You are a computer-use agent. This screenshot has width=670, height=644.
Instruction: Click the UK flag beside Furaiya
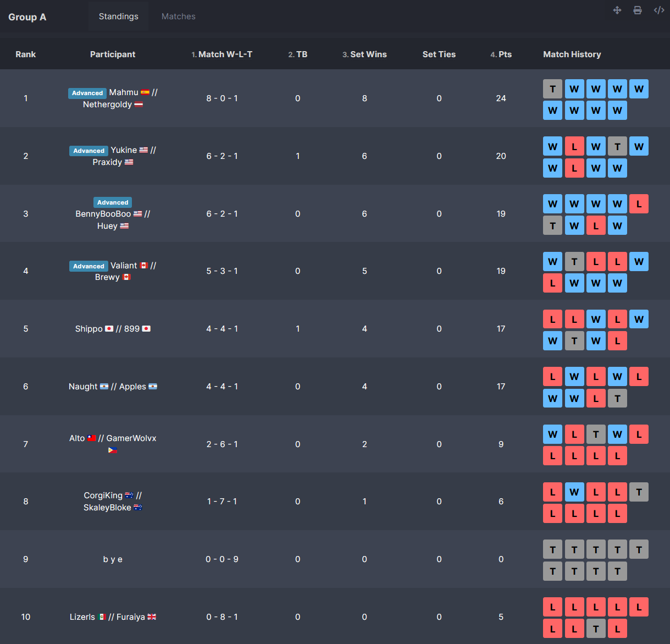[x=152, y=617]
